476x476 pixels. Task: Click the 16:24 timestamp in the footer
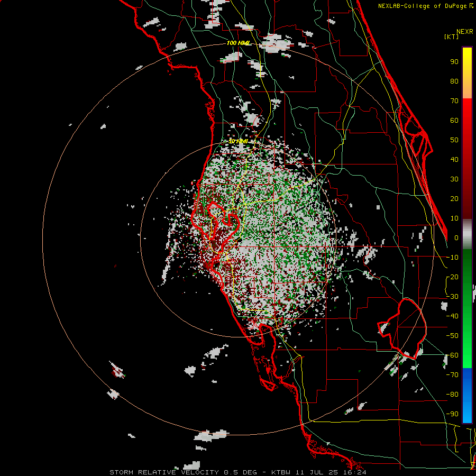click(357, 472)
